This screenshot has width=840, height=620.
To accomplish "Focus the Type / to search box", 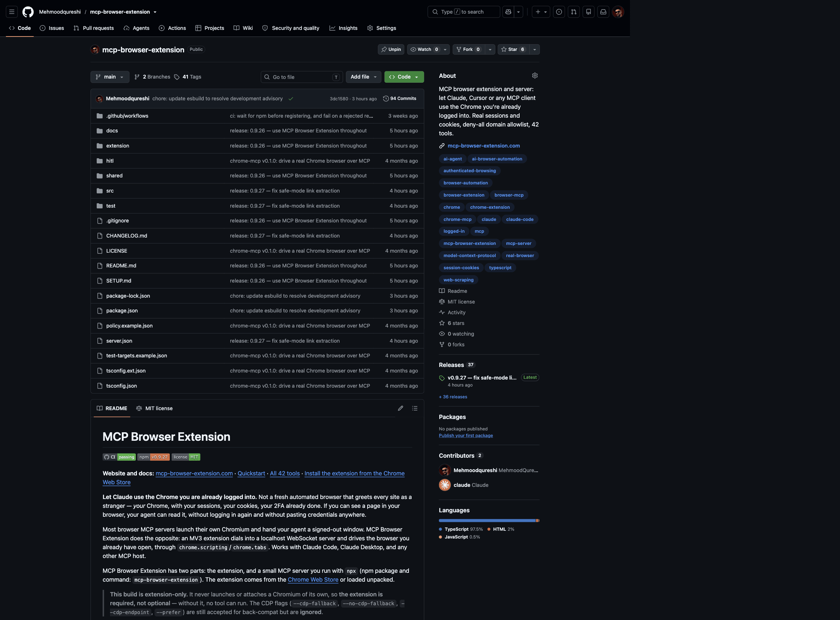I will (464, 12).
